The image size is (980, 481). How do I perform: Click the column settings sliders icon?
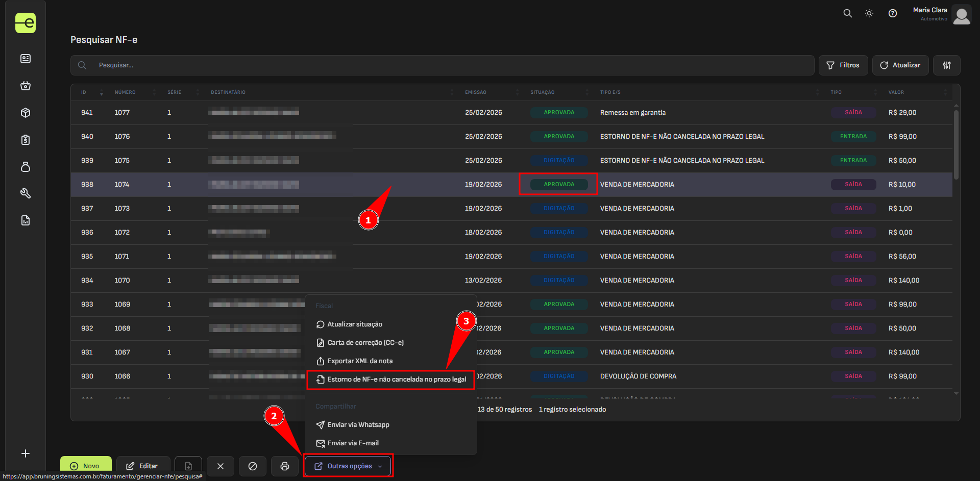click(x=946, y=65)
